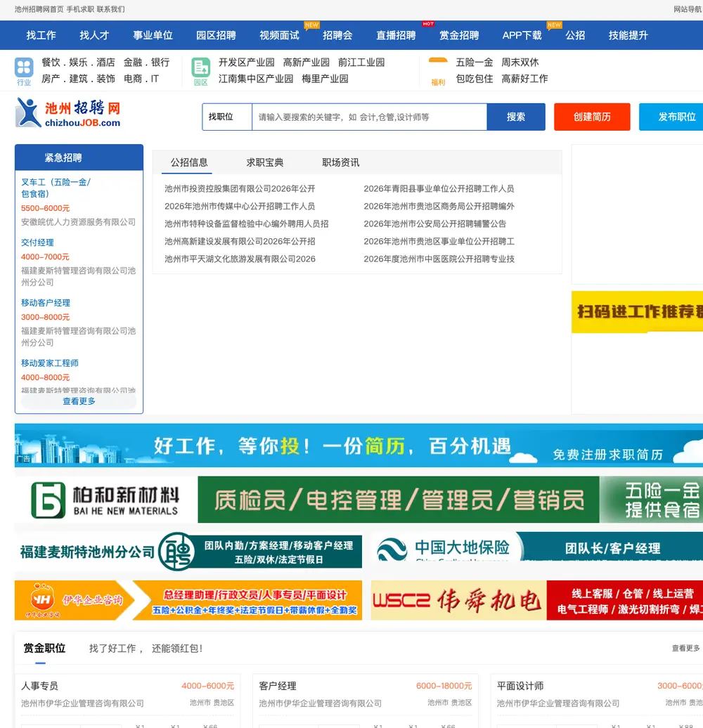Image resolution: width=703 pixels, height=728 pixels.
Task: Open 2026年度池州市中医医院公开招聘专业技 notice
Action: tap(439, 259)
